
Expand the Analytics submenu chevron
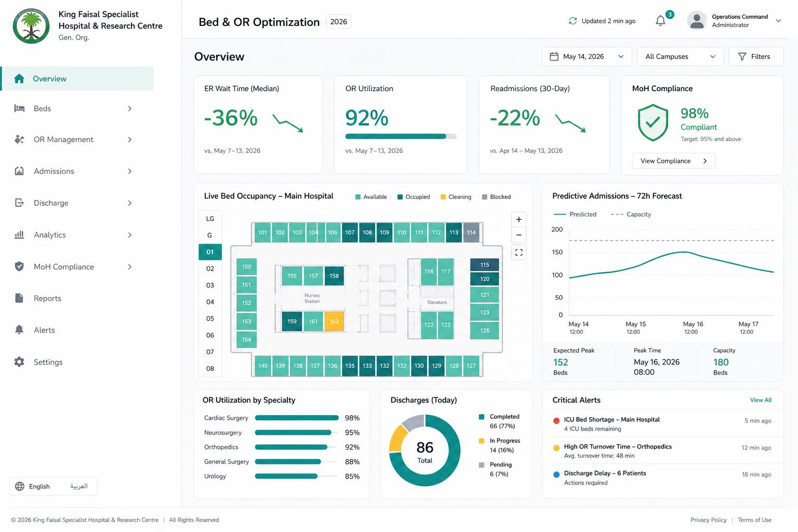point(130,235)
